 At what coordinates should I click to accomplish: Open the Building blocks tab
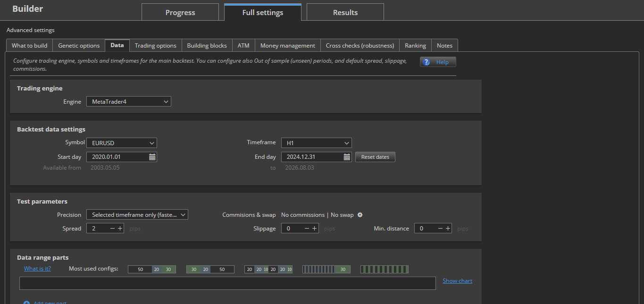[207, 46]
